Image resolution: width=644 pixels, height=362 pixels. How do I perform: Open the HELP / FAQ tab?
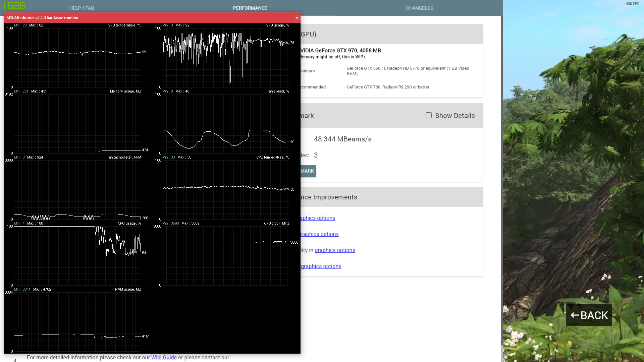[82, 8]
